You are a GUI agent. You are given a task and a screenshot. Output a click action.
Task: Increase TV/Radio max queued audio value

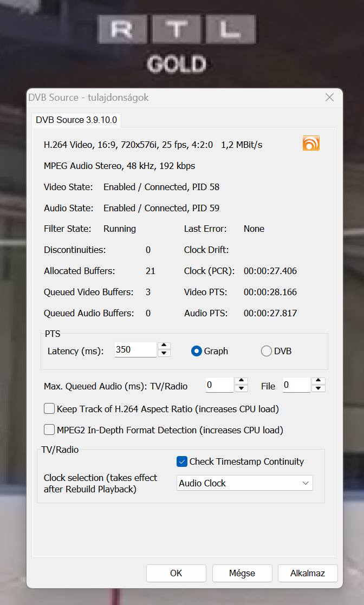pyautogui.click(x=242, y=381)
